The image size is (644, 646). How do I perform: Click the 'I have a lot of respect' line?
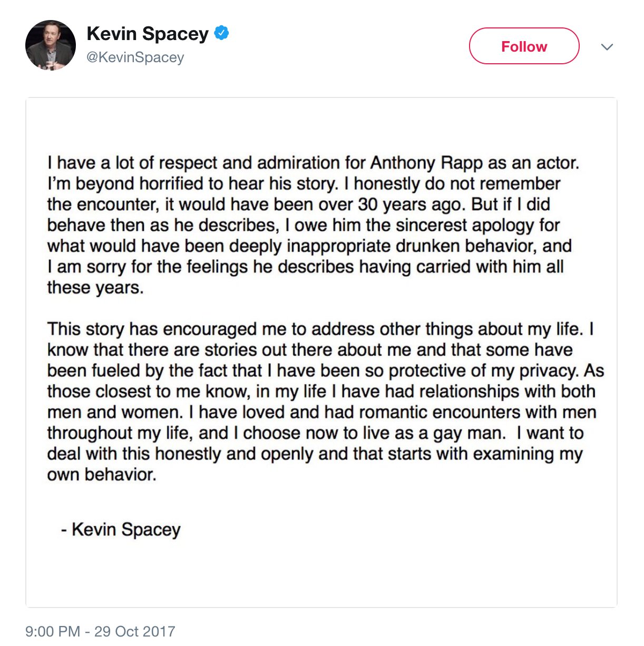[x=314, y=163]
